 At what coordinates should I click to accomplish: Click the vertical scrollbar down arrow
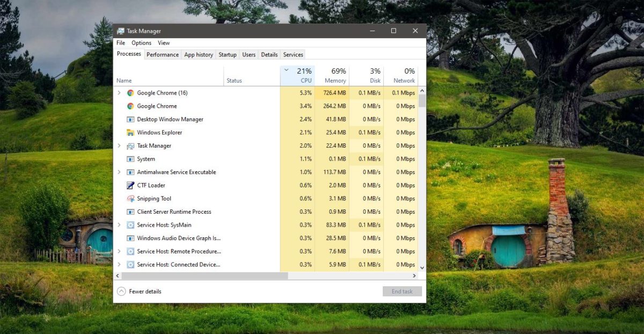click(422, 268)
